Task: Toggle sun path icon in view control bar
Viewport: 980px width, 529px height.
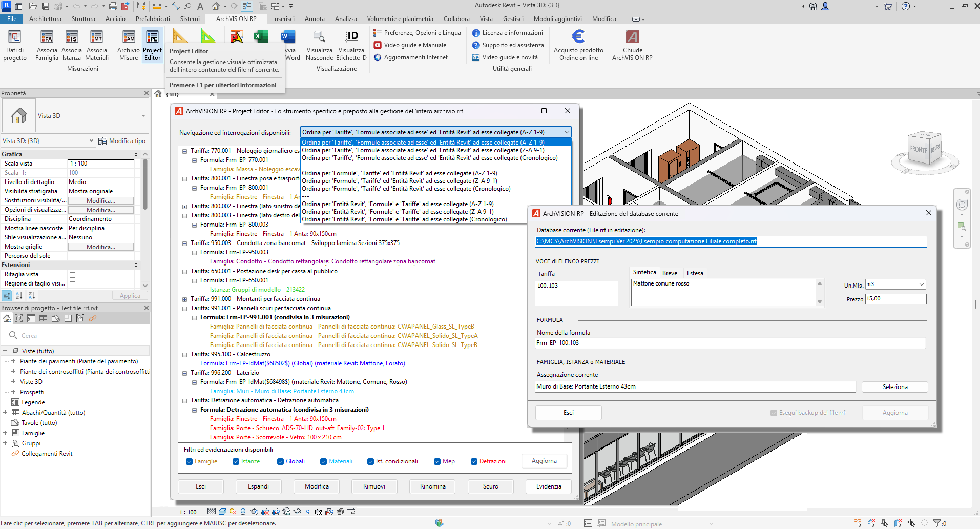Action: [233, 512]
